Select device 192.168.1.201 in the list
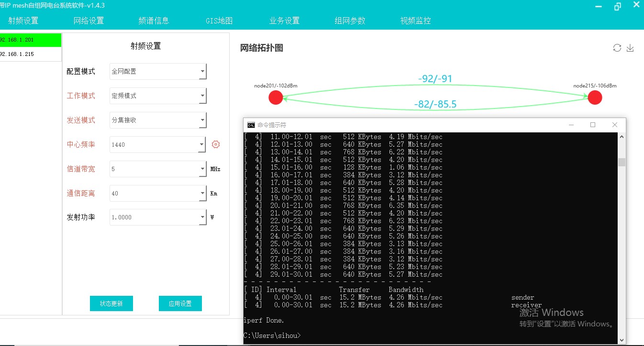The width and height of the screenshot is (644, 346). coord(31,40)
